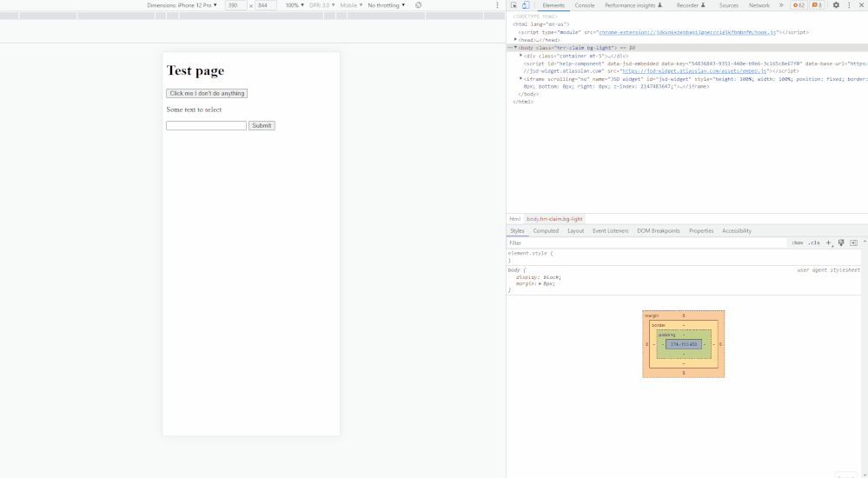Select the Styles sub-tab
The image size is (868, 478).
[x=517, y=231]
